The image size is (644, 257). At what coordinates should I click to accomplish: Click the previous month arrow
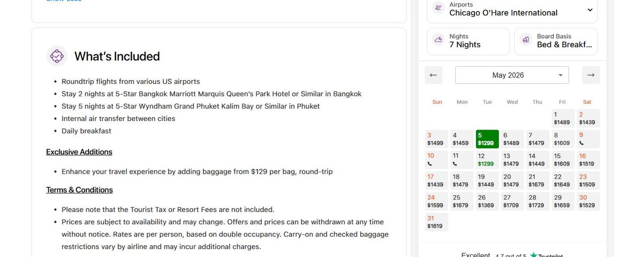click(434, 75)
